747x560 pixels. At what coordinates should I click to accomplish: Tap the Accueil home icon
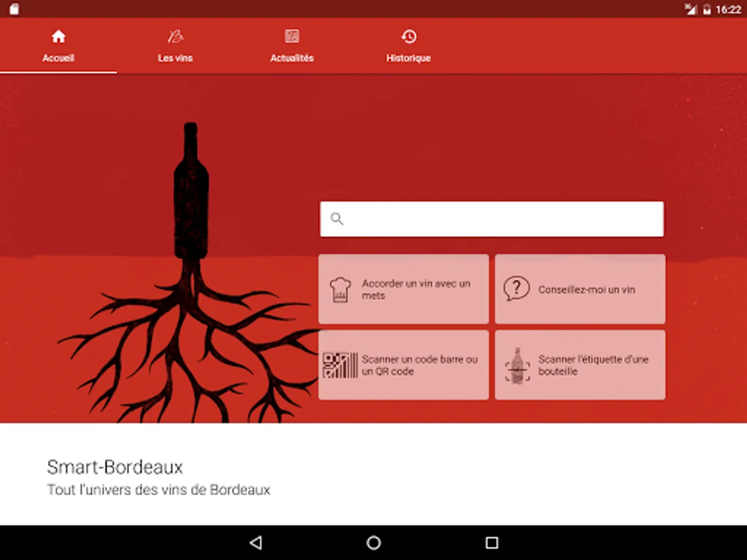[x=59, y=37]
